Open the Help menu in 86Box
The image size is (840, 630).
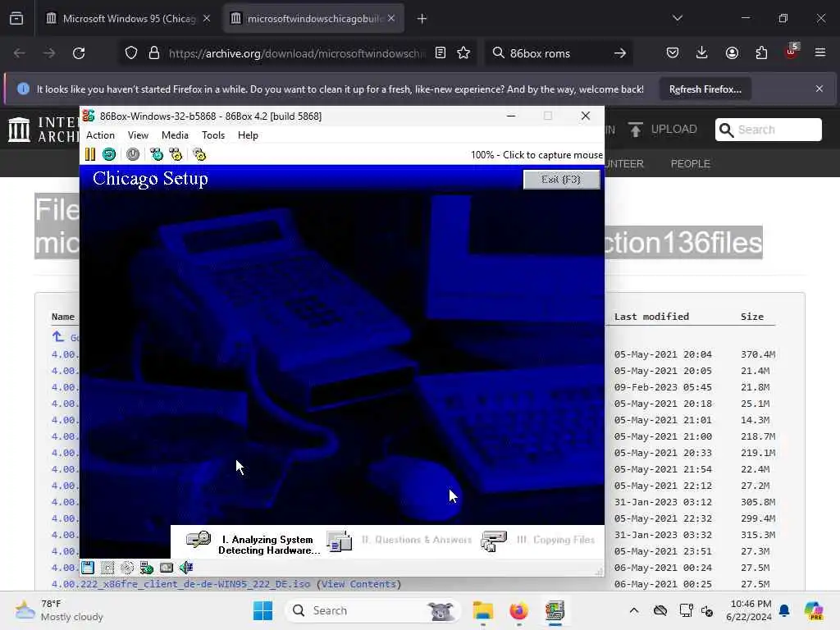tap(248, 135)
